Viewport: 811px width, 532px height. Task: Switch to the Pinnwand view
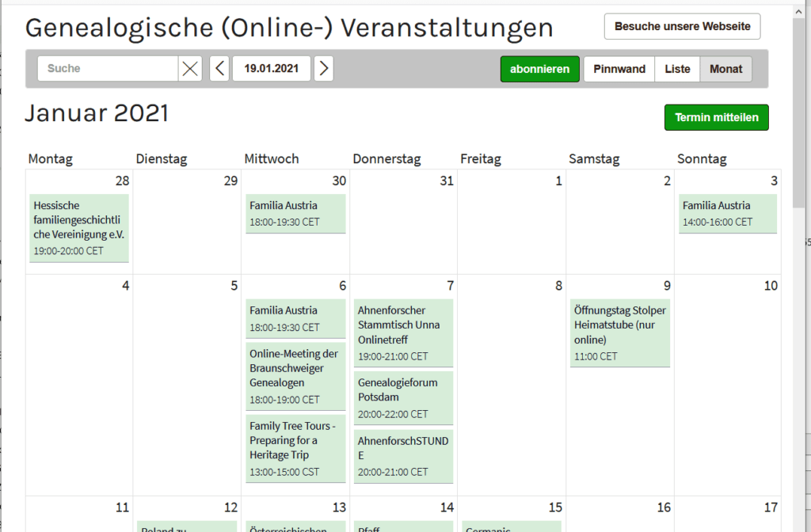pyautogui.click(x=619, y=70)
